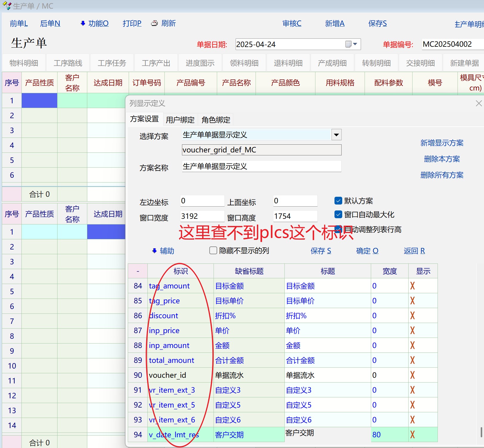Click the 保存 S button in dialog
This screenshot has height=448, width=484.
[x=320, y=251]
